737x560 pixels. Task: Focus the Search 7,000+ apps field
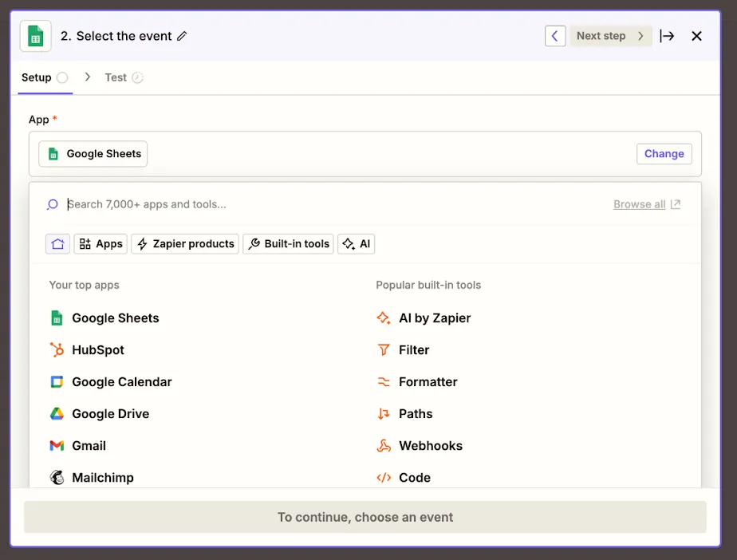(329, 204)
